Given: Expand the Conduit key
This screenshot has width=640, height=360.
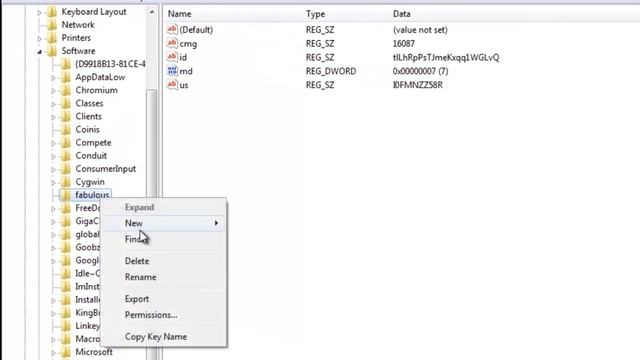Looking at the screenshot, I should click(53, 156).
